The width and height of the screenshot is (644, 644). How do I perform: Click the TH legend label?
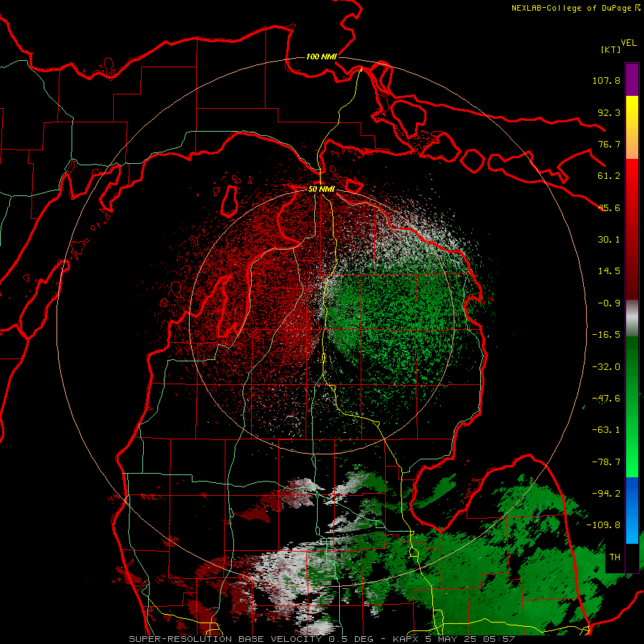[x=615, y=557]
